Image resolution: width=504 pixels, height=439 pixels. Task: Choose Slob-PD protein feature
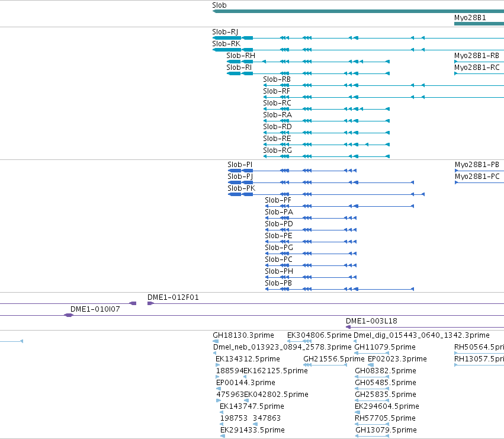(x=279, y=224)
